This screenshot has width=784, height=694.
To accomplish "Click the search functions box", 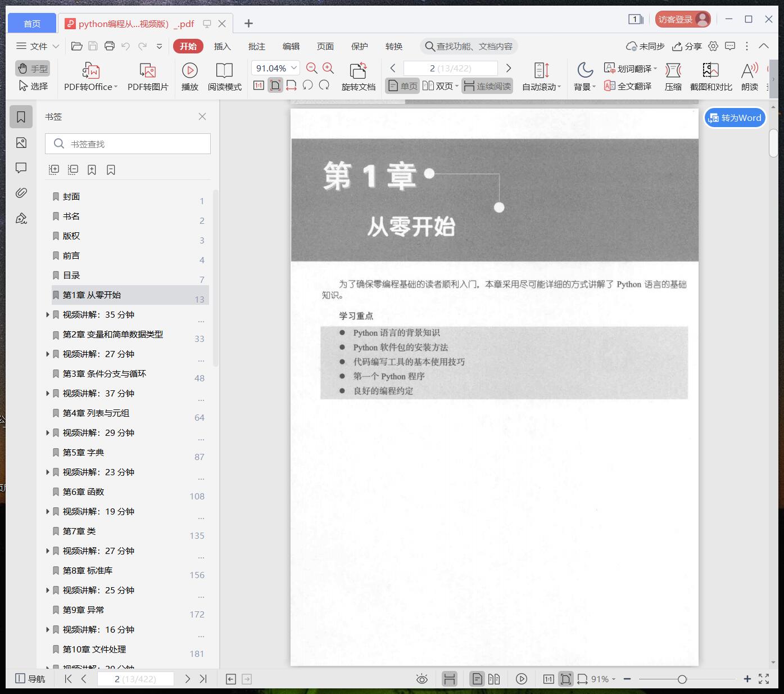I will point(469,46).
